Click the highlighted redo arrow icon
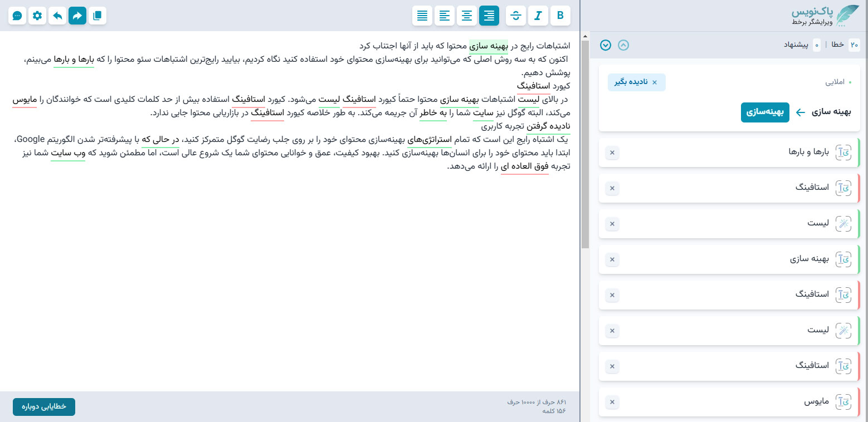 click(77, 16)
